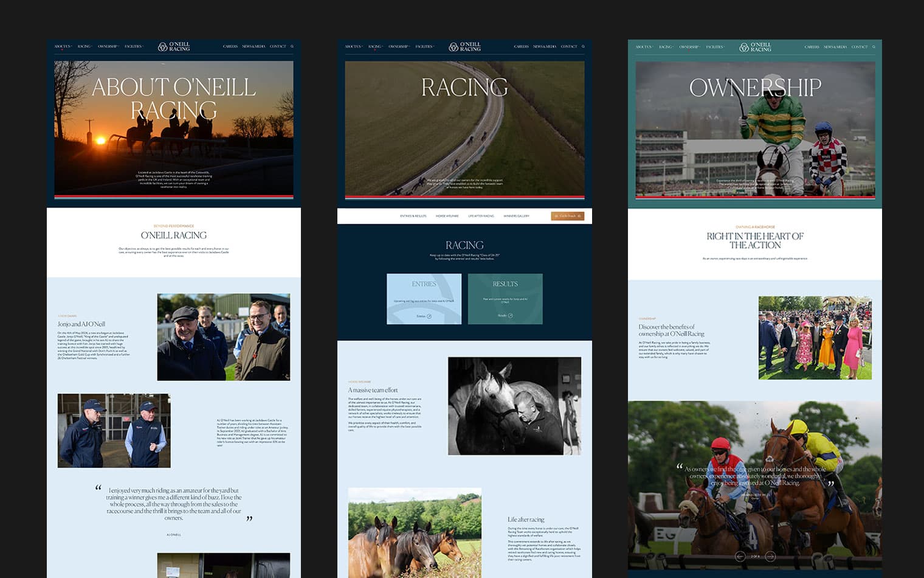This screenshot has width=924, height=578.
Task: Click the arrow icon on the RESULTS card
Action: click(x=511, y=316)
